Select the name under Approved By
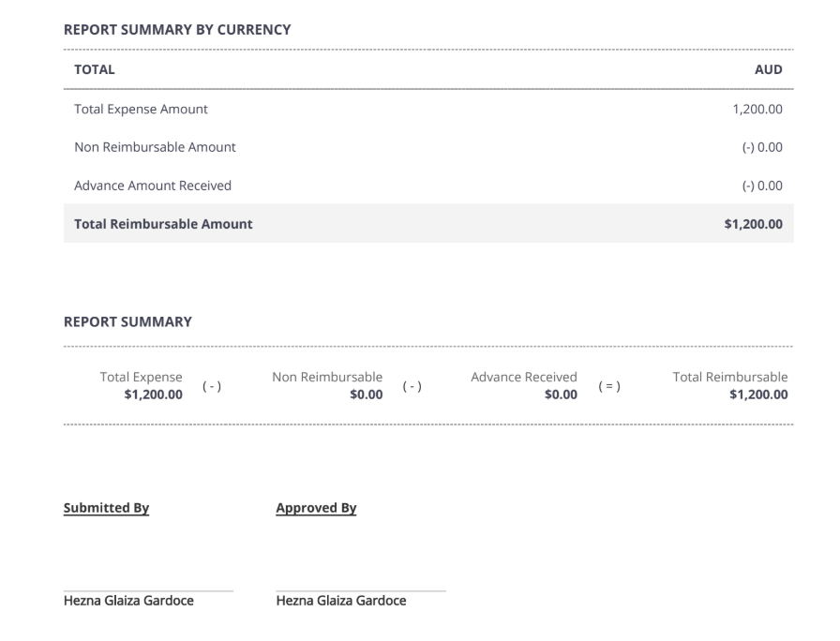840x641 pixels. [341, 601]
